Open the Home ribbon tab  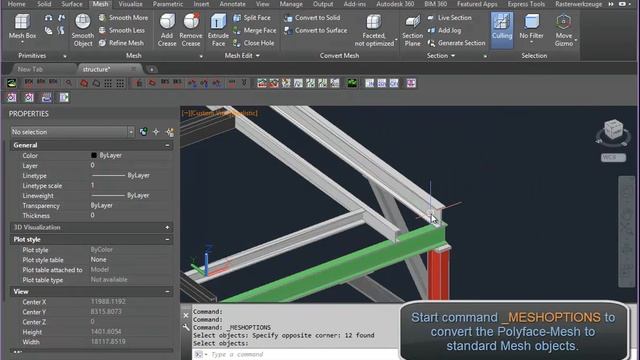click(16, 4)
